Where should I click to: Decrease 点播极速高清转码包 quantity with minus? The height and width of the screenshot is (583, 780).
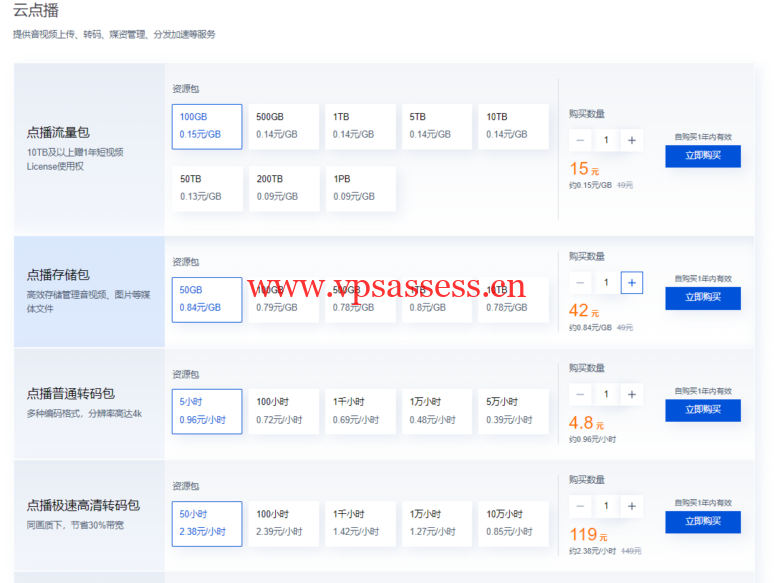(580, 506)
